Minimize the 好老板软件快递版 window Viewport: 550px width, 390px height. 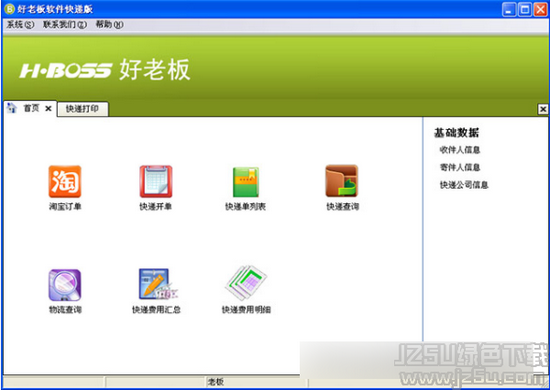tap(509, 9)
